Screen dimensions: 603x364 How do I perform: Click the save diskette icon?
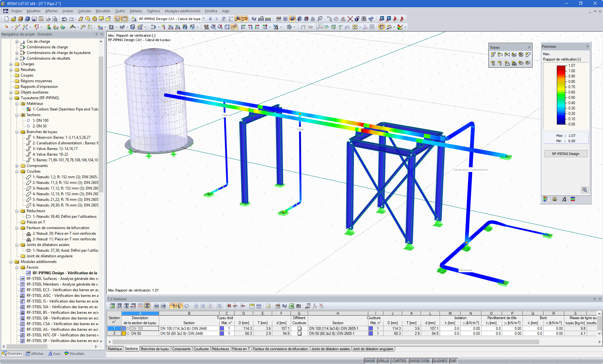pyautogui.click(x=34, y=19)
